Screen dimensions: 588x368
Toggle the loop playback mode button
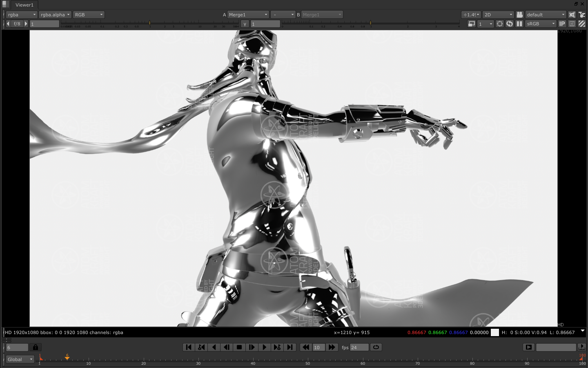click(x=376, y=347)
